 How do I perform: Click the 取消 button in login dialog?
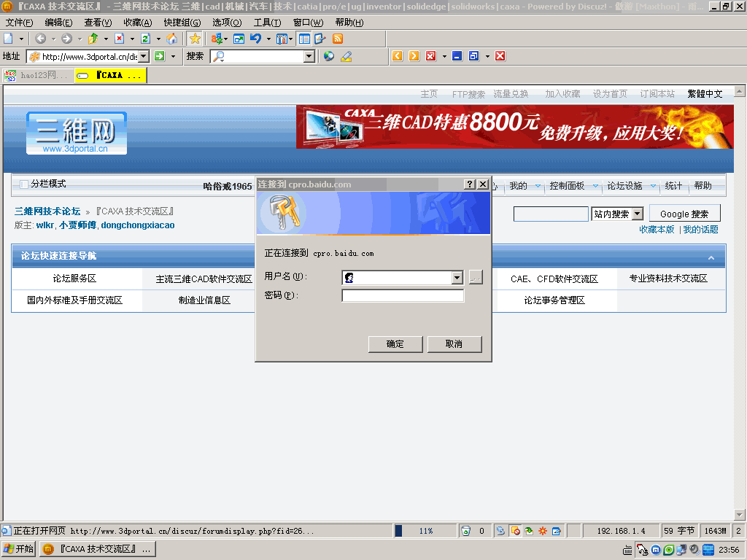(454, 344)
